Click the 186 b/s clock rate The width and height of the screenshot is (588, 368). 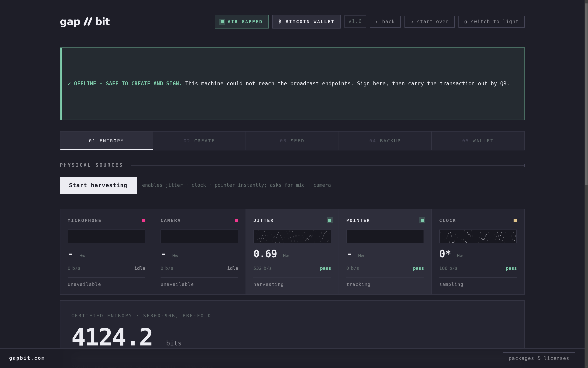coord(448,268)
